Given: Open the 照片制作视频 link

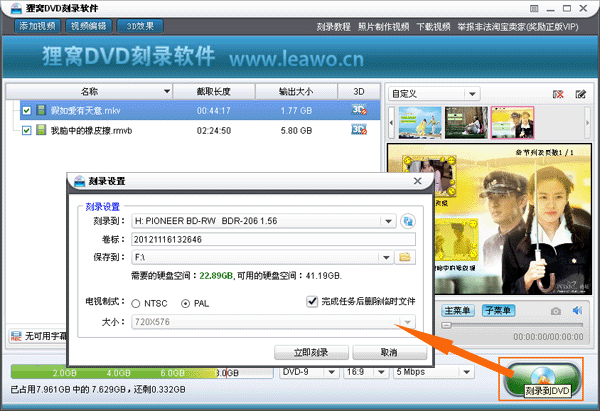Looking at the screenshot, I should [x=383, y=27].
